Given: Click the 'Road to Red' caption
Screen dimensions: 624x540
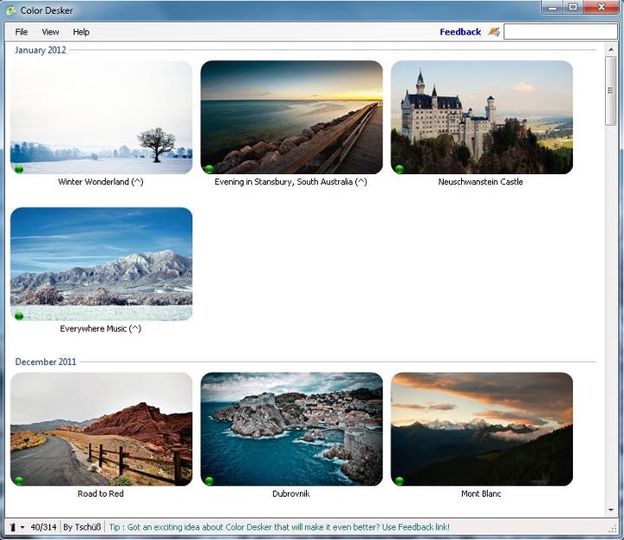Looking at the screenshot, I should (x=100, y=494).
